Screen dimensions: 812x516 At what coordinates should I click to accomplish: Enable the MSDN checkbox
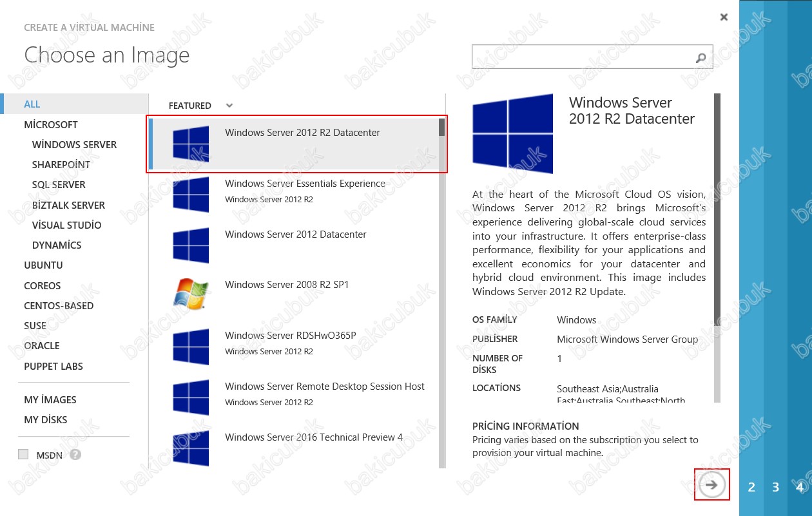[24, 454]
